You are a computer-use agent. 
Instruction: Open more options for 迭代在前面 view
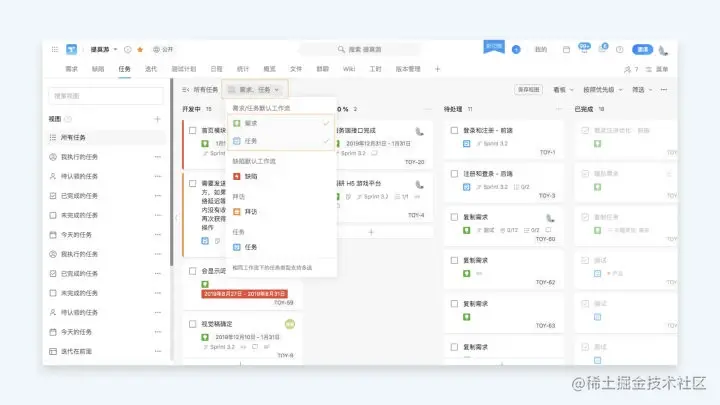[x=158, y=351]
